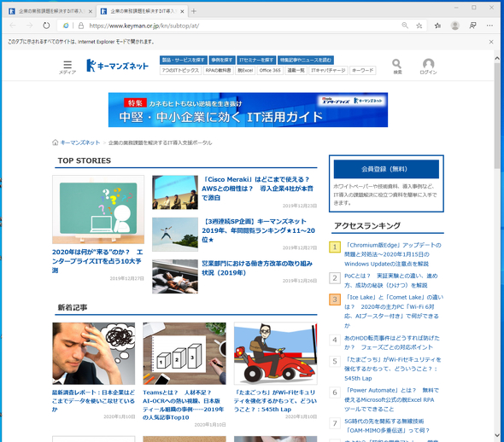This screenshot has height=442, width=504.
Task: Open the 年間閲覧ランキング★11～20位 article
Action: tap(258, 230)
